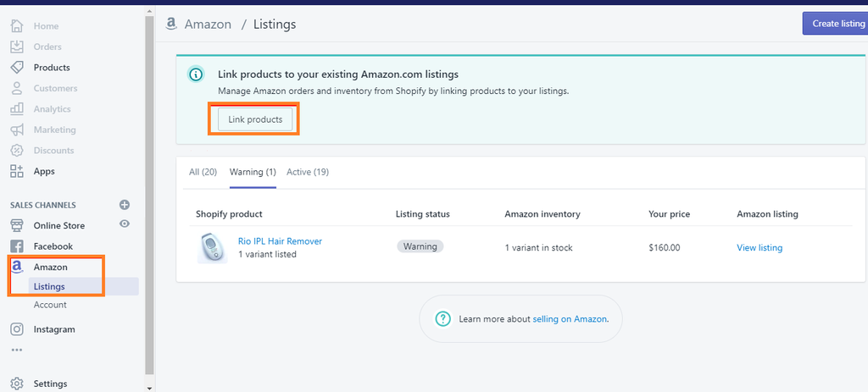The width and height of the screenshot is (868, 392).
Task: Open Customers in the sidebar
Action: pos(55,88)
